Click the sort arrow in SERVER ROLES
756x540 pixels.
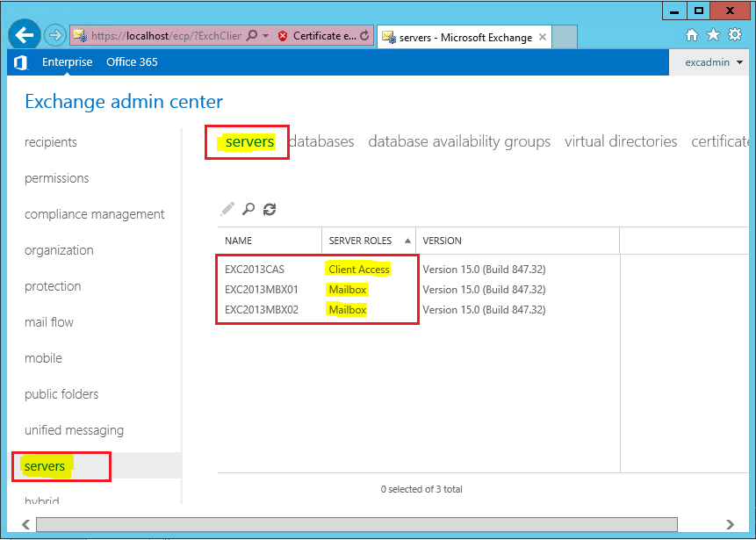408,241
